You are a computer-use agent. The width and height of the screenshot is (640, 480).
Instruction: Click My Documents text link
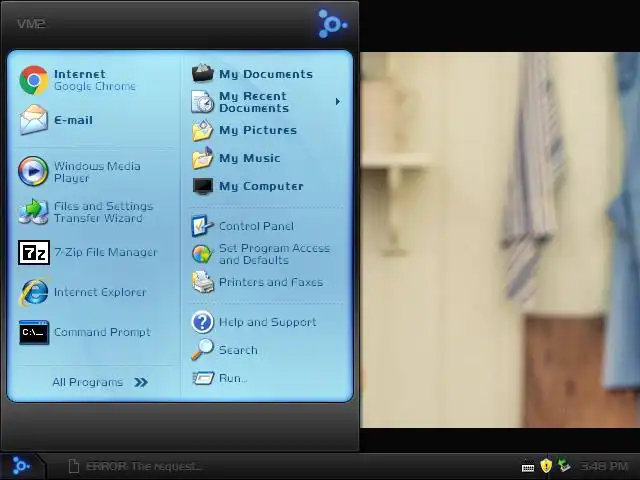click(x=266, y=74)
